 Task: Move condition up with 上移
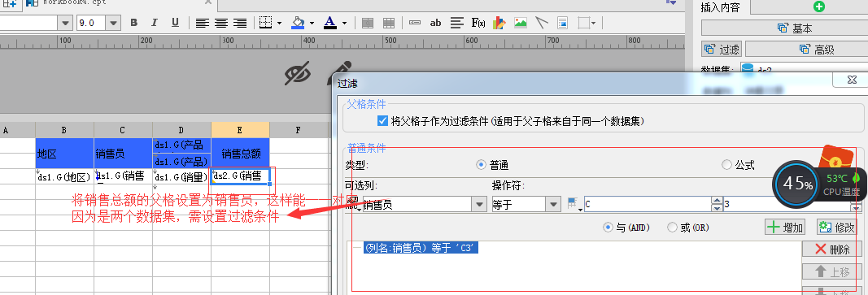tap(832, 271)
